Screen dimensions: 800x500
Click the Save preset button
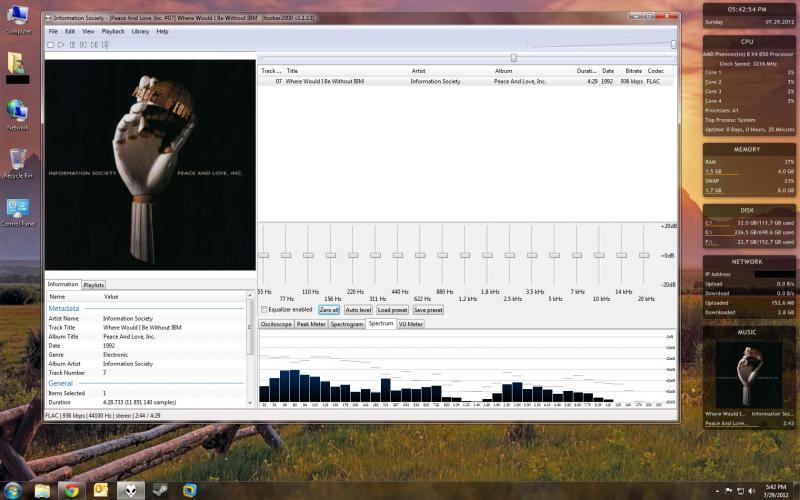tap(428, 310)
